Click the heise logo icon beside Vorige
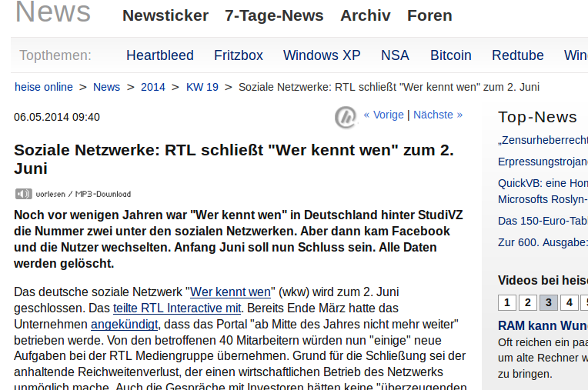588x390 pixels. coord(346,117)
